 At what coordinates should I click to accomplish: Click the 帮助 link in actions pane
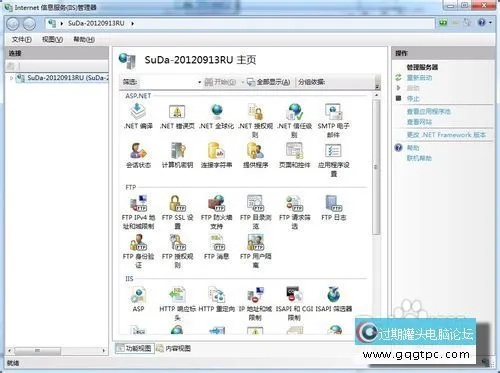(x=413, y=148)
